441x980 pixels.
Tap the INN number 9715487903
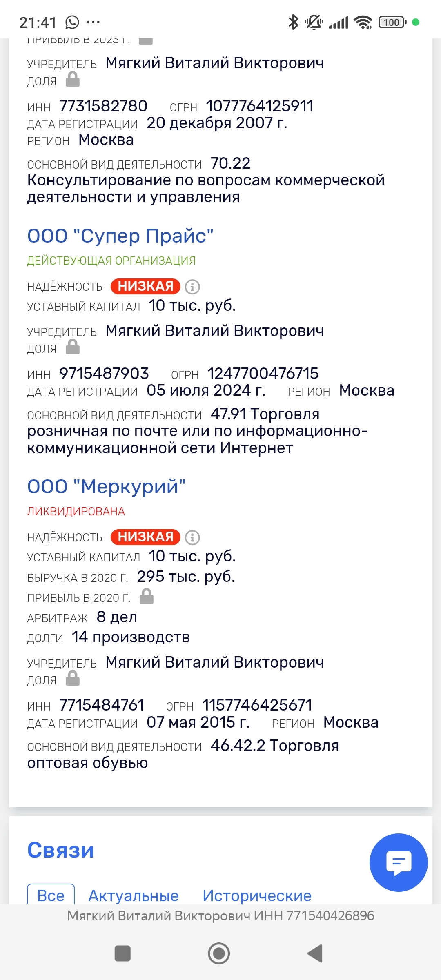click(x=104, y=373)
